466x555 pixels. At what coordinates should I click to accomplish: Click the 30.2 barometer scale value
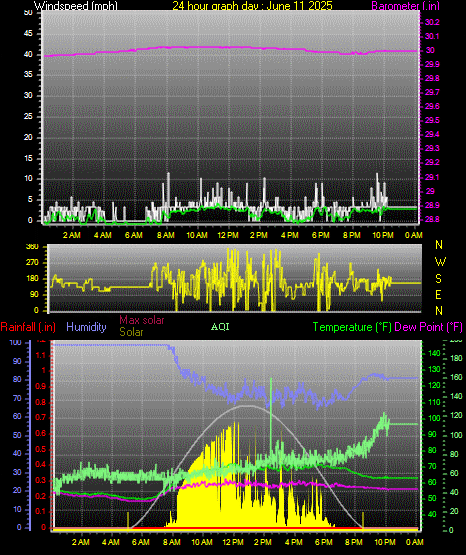tap(432, 22)
